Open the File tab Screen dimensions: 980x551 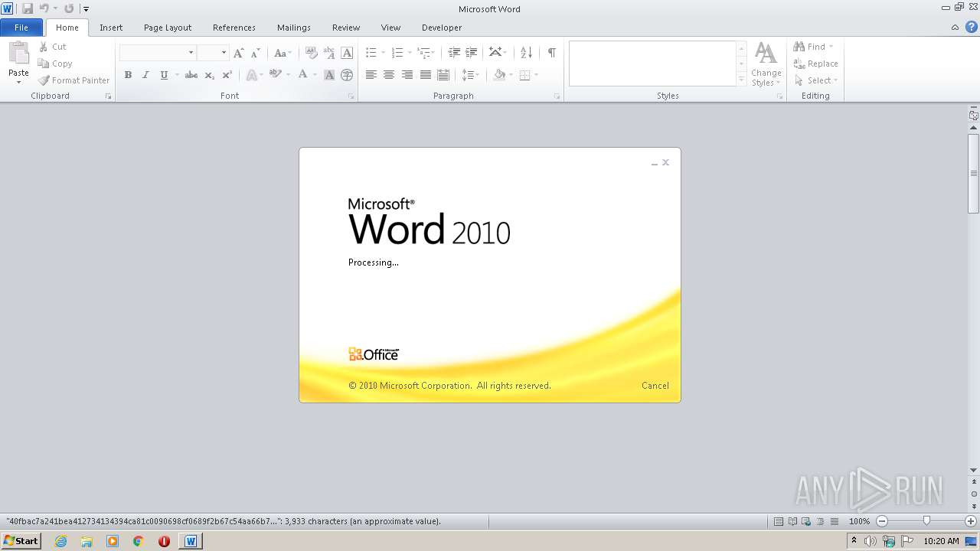(x=21, y=28)
